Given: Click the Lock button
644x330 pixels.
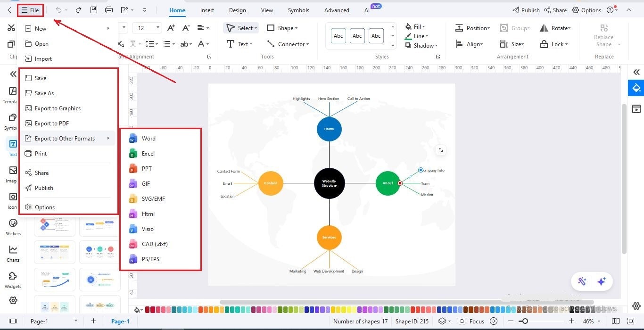Looking at the screenshot, I should 553,44.
